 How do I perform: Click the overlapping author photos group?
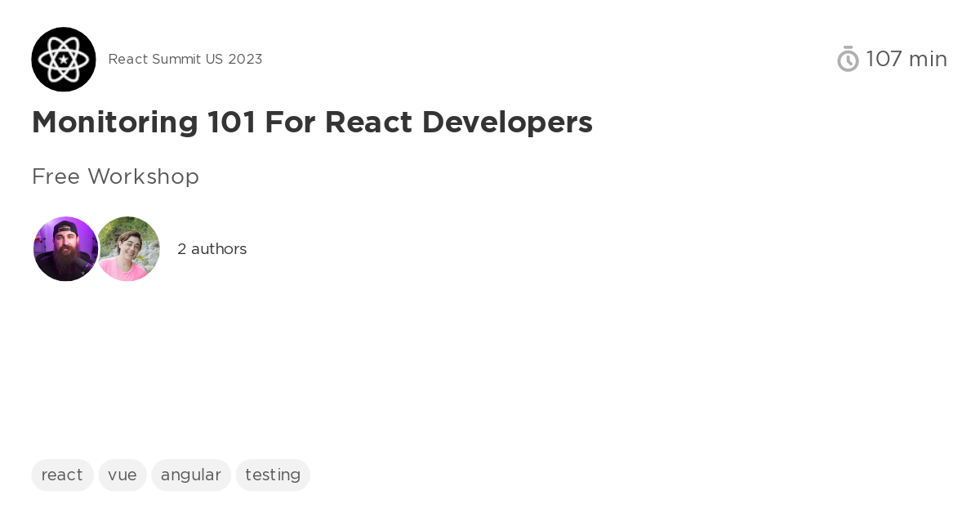pyautogui.click(x=96, y=248)
